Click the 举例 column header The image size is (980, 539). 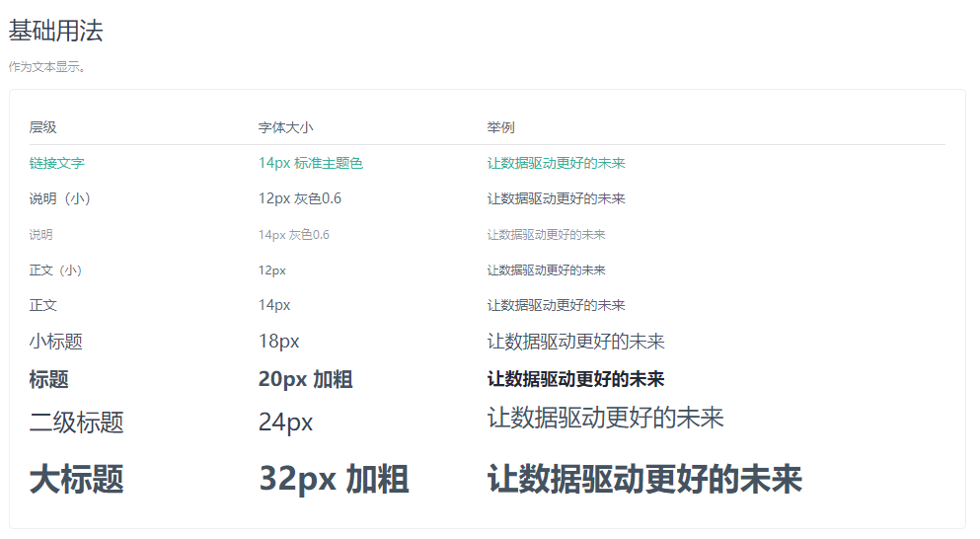coord(500,127)
